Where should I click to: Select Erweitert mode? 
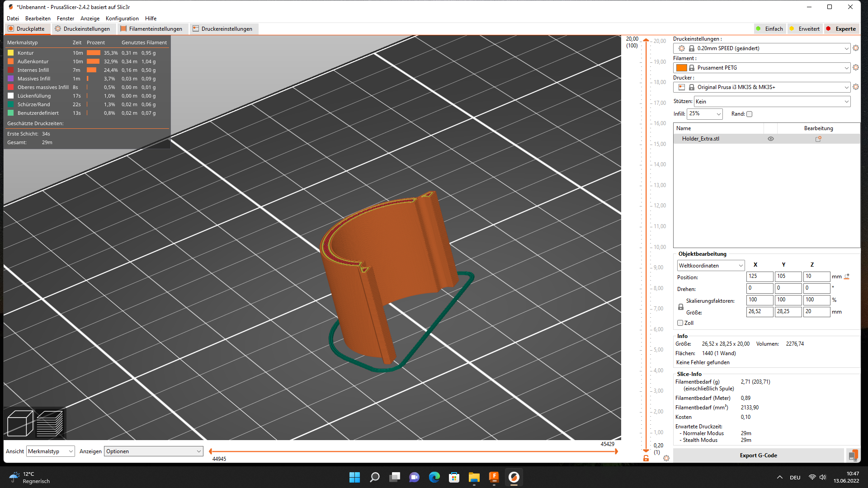click(805, 29)
